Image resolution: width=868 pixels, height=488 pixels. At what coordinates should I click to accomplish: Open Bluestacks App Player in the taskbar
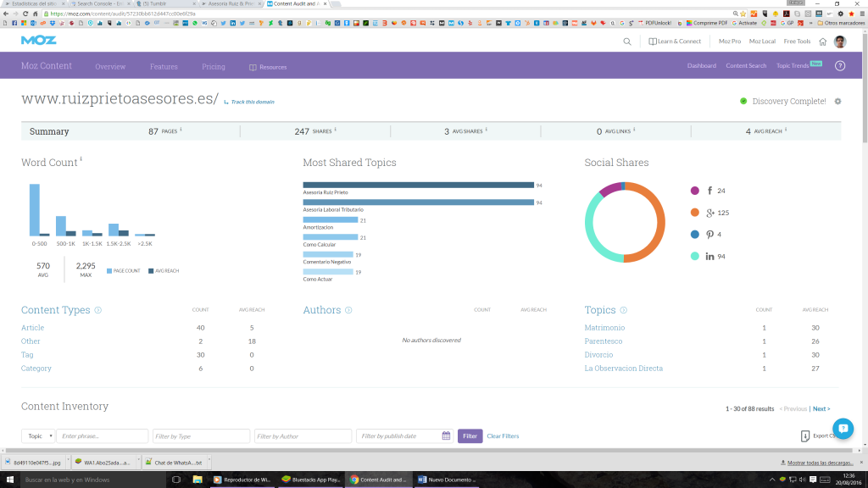coord(309,480)
